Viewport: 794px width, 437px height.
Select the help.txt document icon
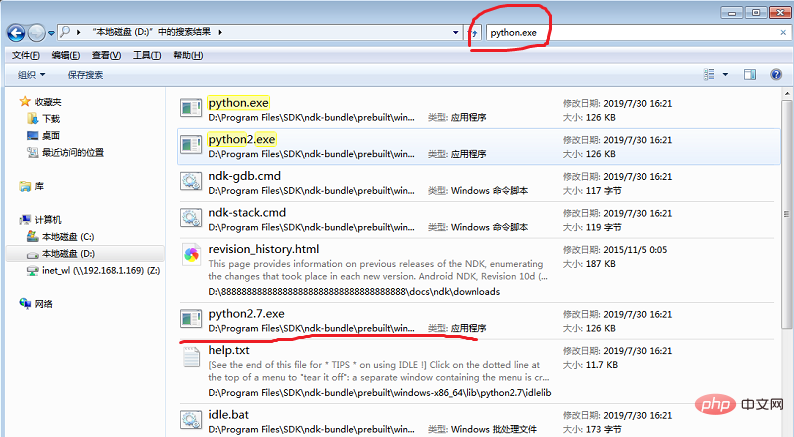(191, 362)
